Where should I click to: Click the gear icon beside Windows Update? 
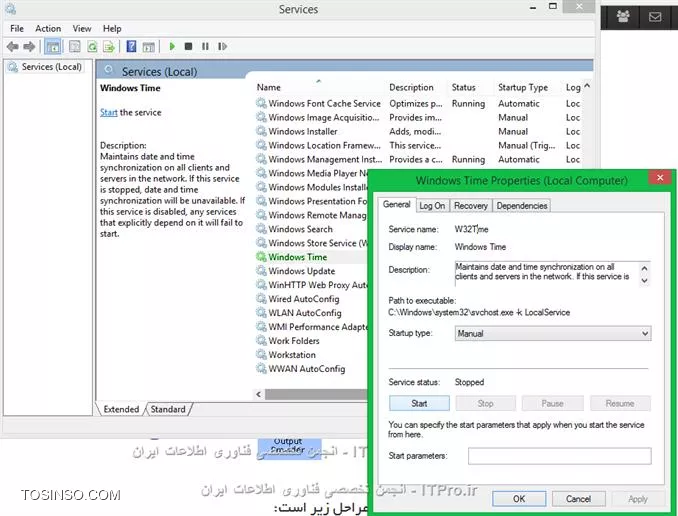[x=261, y=271]
